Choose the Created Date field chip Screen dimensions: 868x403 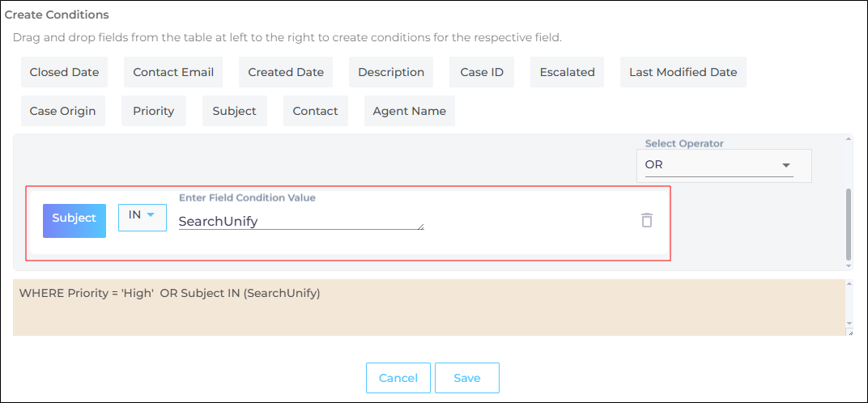click(x=286, y=72)
